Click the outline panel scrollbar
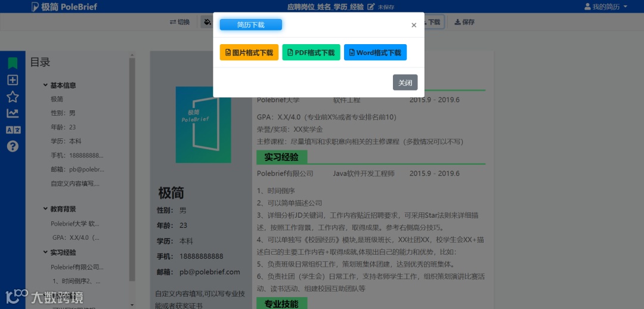 (132, 168)
